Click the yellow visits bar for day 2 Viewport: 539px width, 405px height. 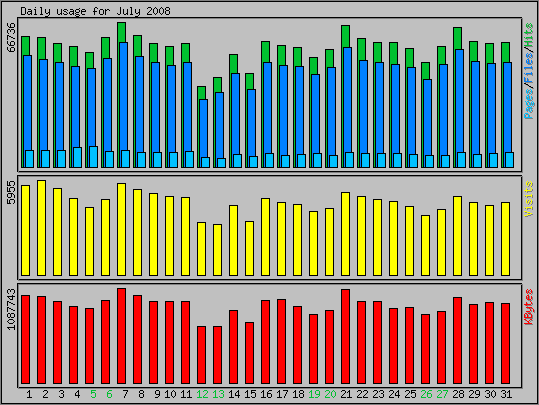tap(41, 228)
